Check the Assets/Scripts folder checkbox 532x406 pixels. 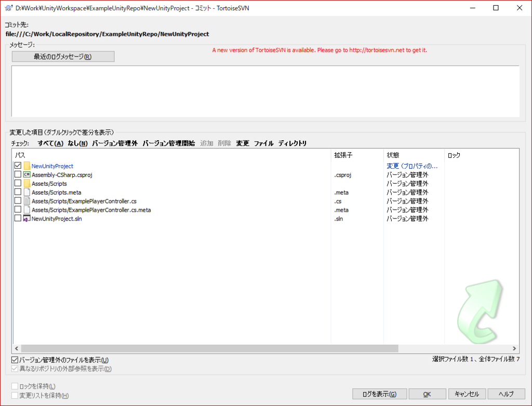coord(18,183)
